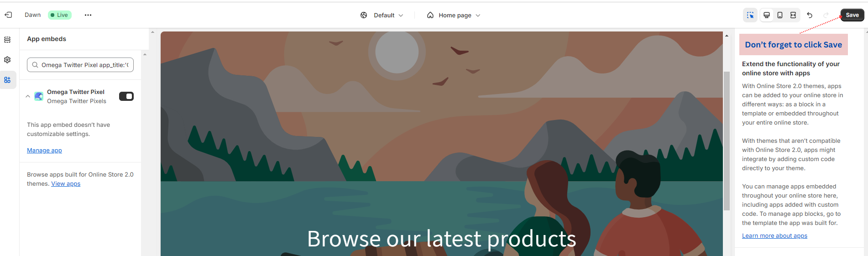Switch to mobile preview view
This screenshot has width=868, height=256.
(780, 15)
